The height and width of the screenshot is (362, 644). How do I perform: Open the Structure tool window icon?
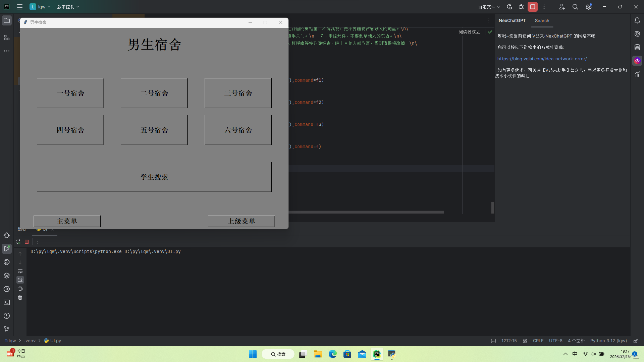7,38
